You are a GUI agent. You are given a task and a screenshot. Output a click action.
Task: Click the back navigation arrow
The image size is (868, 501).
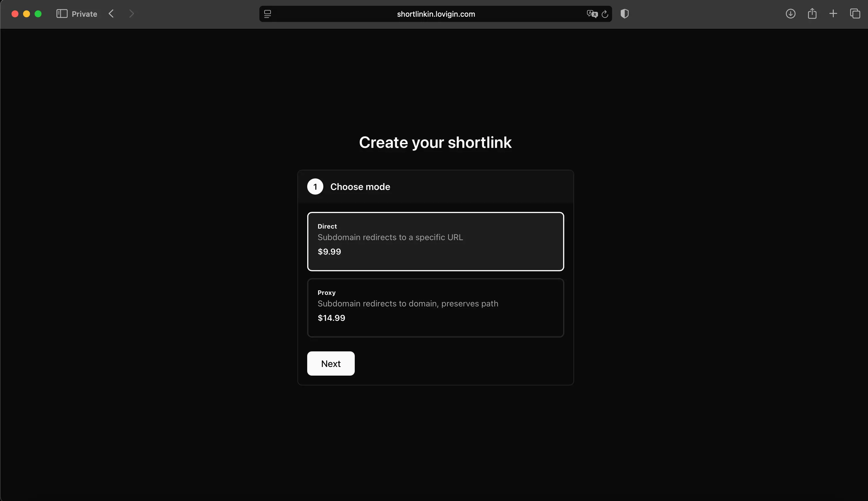click(x=111, y=14)
